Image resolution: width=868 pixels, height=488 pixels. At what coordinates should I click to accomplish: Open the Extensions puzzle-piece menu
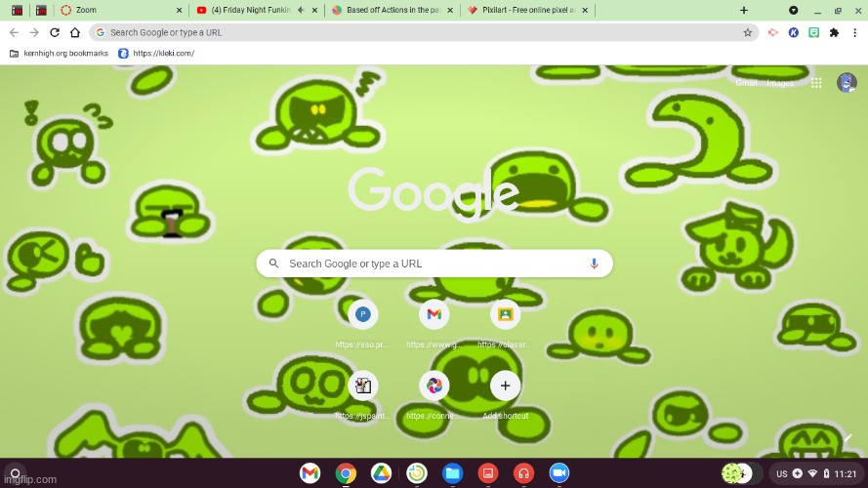point(834,32)
